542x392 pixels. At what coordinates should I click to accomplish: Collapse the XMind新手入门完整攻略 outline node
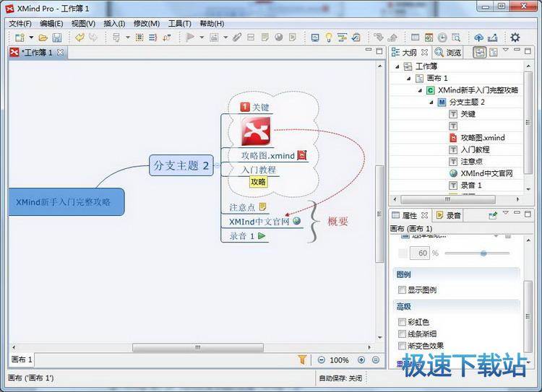pyautogui.click(x=420, y=90)
